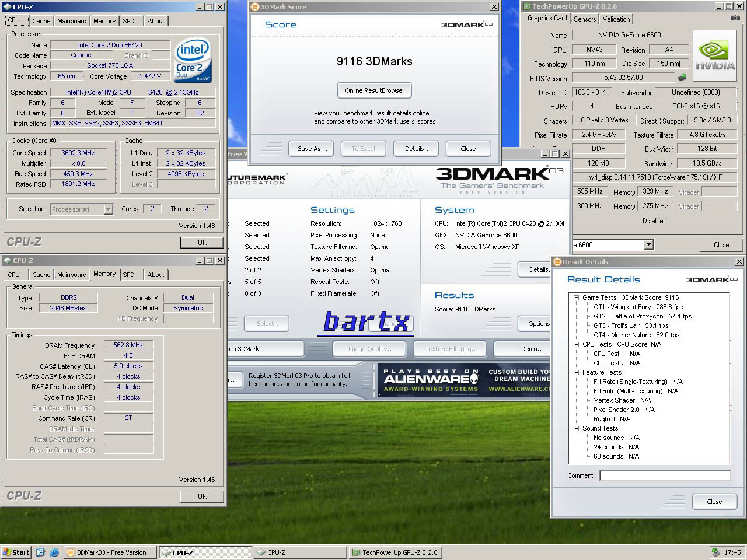Select GT4 - Mother Nature result row
Screen dimensions: 747x560
tap(636, 335)
